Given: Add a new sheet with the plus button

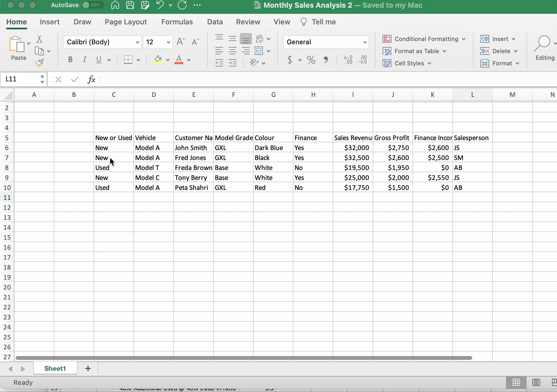Looking at the screenshot, I should pyautogui.click(x=88, y=368).
